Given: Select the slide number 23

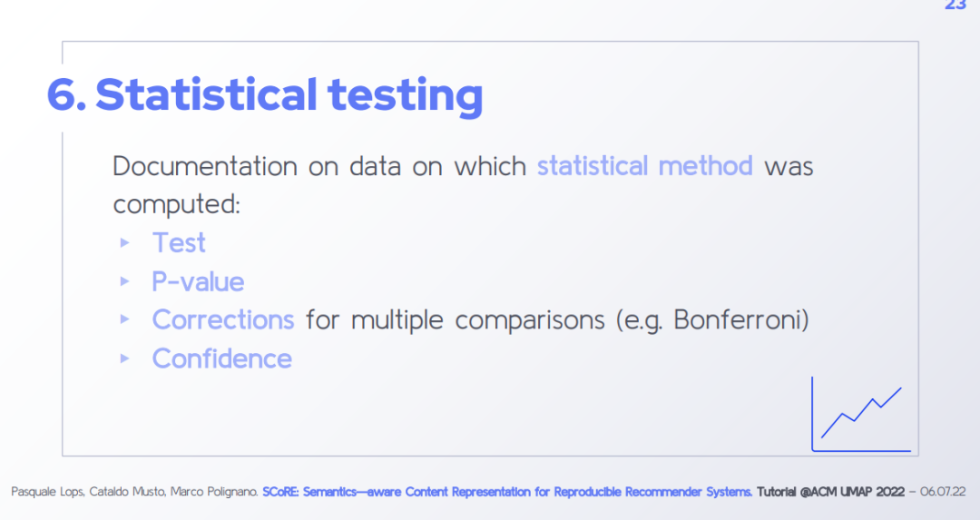Looking at the screenshot, I should coord(955,5).
